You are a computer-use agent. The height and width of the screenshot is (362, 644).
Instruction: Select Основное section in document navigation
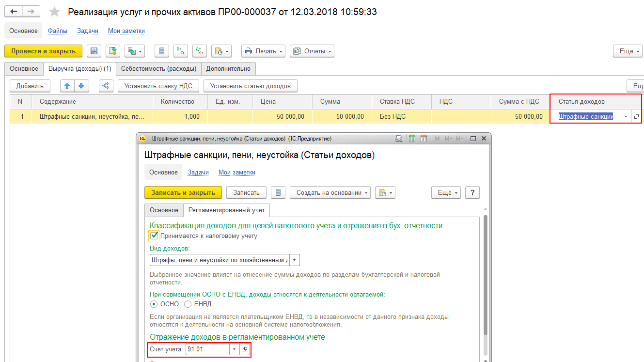coord(23,31)
